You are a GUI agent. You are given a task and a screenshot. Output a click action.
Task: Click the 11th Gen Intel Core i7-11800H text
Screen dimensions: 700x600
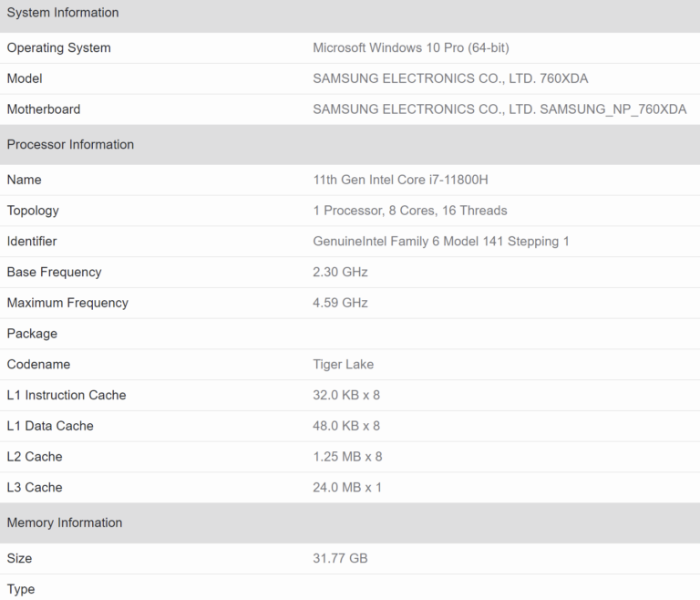407,180
